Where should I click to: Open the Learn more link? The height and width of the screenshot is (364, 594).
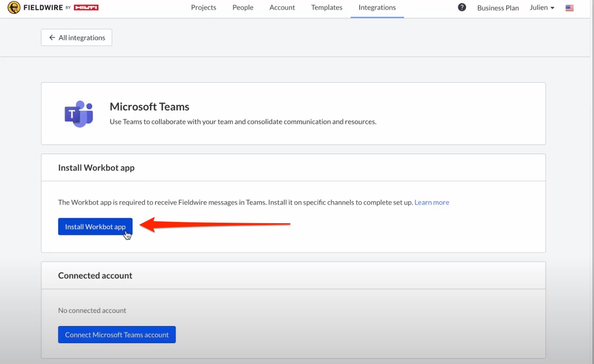point(432,202)
